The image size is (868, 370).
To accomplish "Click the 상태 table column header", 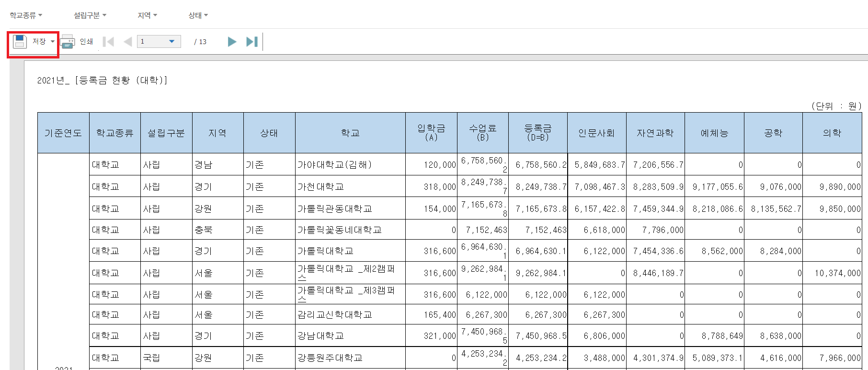I will click(269, 133).
